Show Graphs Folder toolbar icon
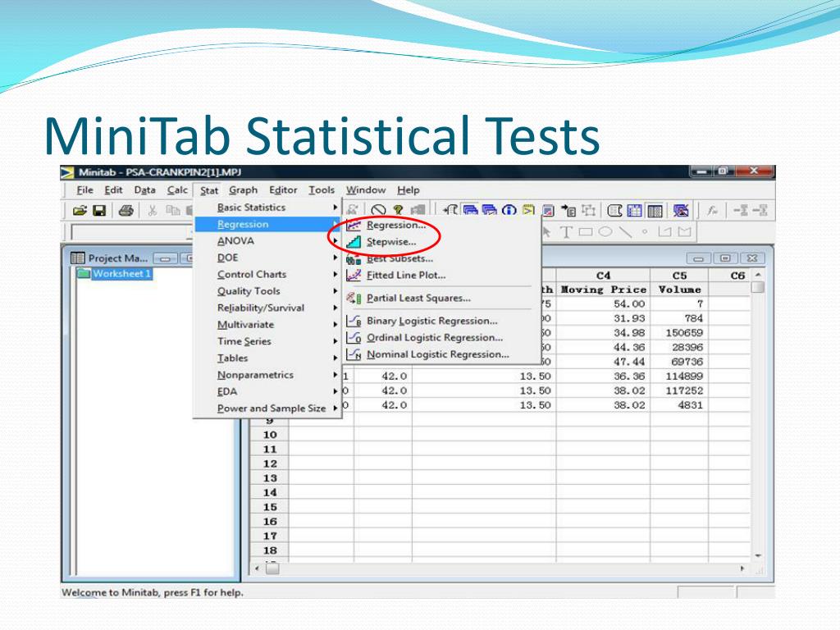This screenshot has height=630, width=840. coord(489,210)
